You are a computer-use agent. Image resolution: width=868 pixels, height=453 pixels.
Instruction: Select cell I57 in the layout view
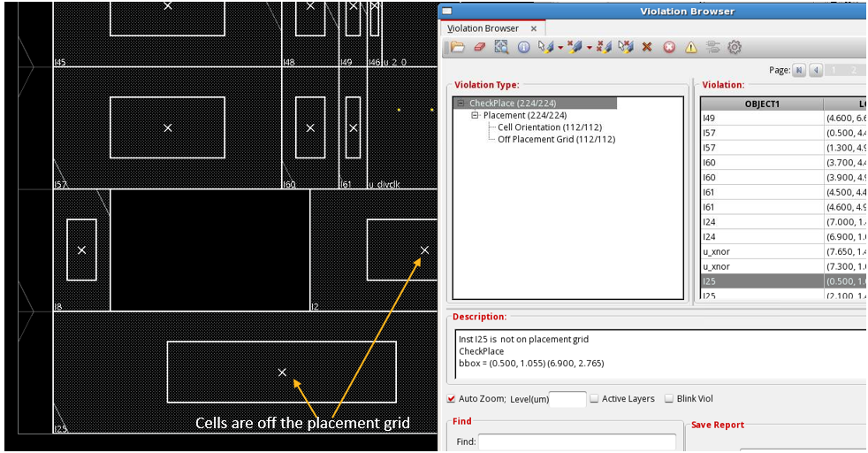point(168,128)
